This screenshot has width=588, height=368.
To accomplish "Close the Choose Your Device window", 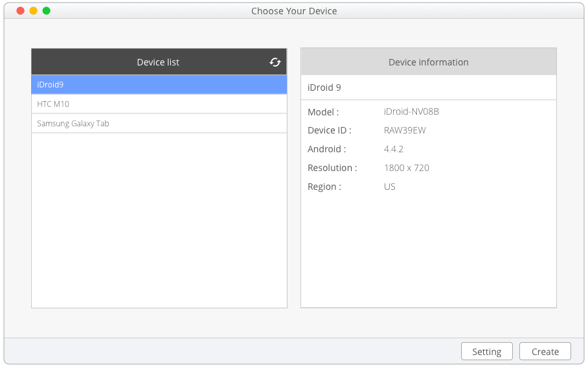I will pyautogui.click(x=21, y=11).
